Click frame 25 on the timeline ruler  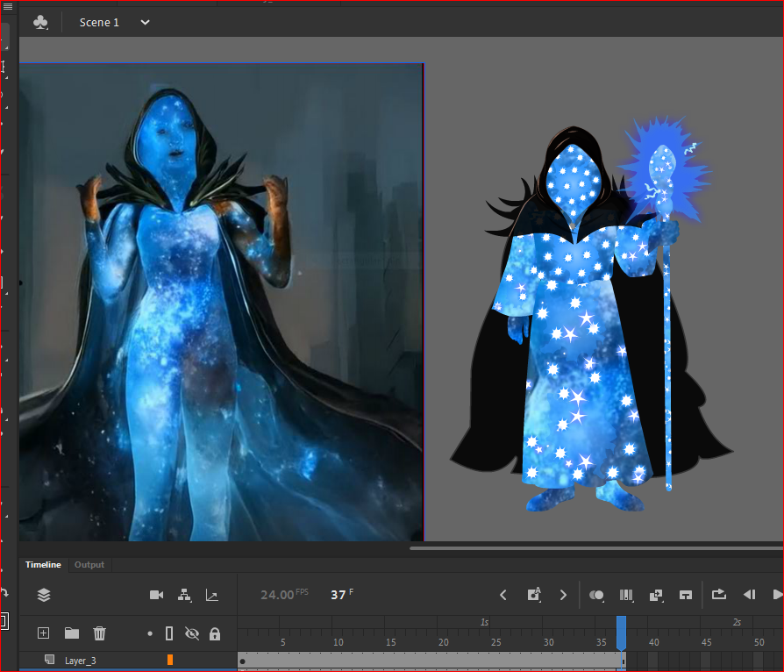496,642
